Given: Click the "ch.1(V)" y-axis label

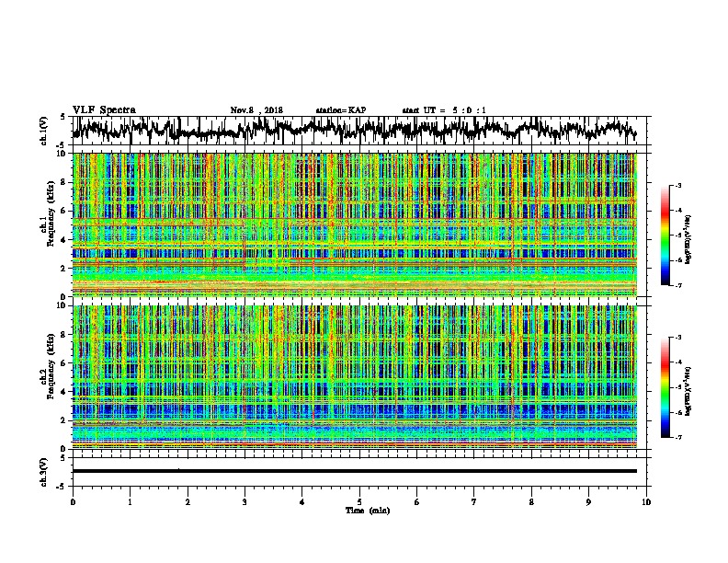Looking at the screenshot, I should (44, 132).
